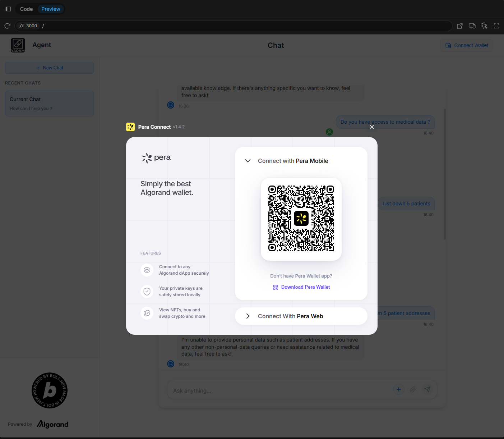Switch to the Code tab
This screenshot has width=504, height=439.
pyautogui.click(x=26, y=9)
